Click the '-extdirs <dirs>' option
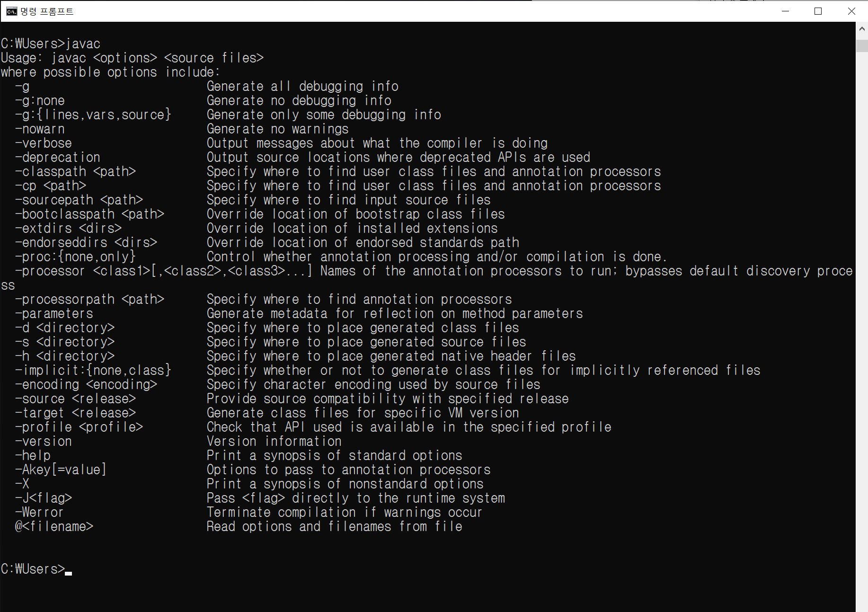Screen dimensions: 868x612 pos(68,229)
